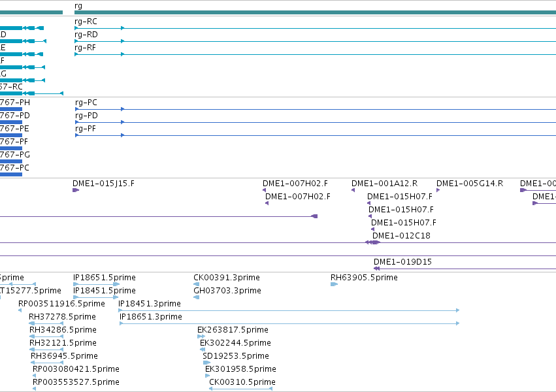556x392 pixels.
Task: Select the RH37278.5prime EST label
Action: tap(63, 317)
